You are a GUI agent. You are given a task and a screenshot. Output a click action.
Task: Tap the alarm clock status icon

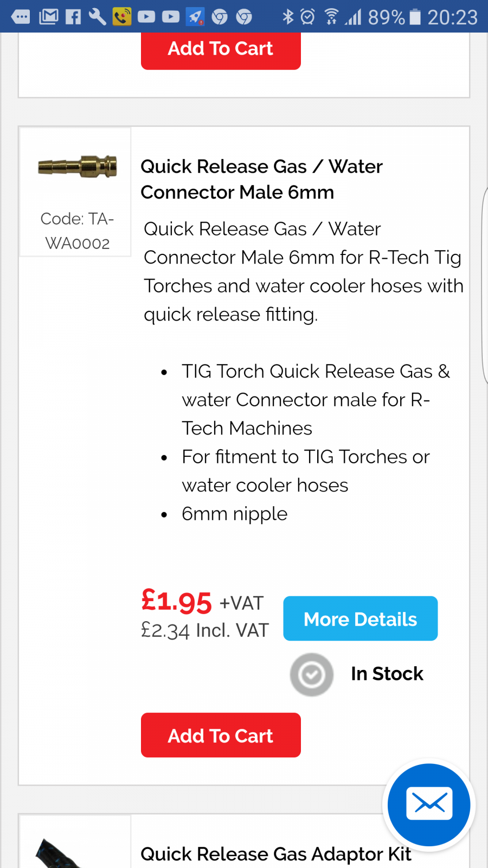[307, 17]
